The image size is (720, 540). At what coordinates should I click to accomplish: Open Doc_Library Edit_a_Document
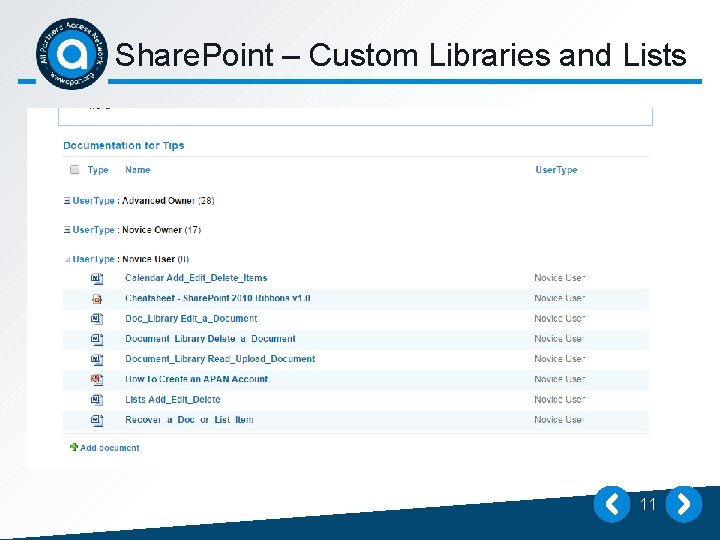pyautogui.click(x=191, y=318)
